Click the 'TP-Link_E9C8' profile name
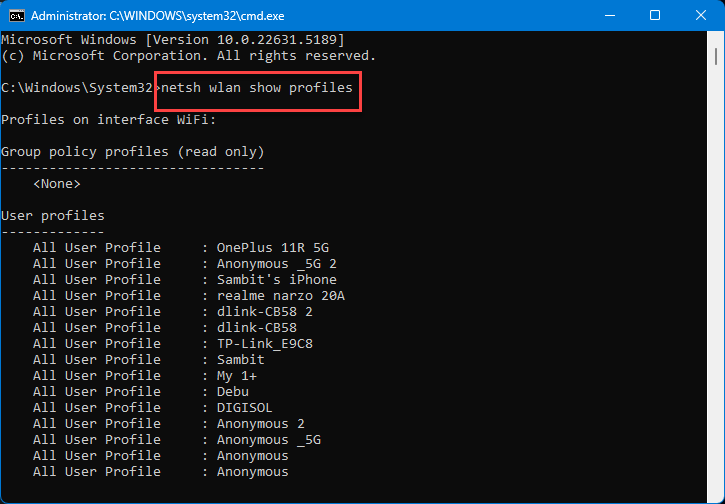The image size is (725, 504). pos(264,344)
